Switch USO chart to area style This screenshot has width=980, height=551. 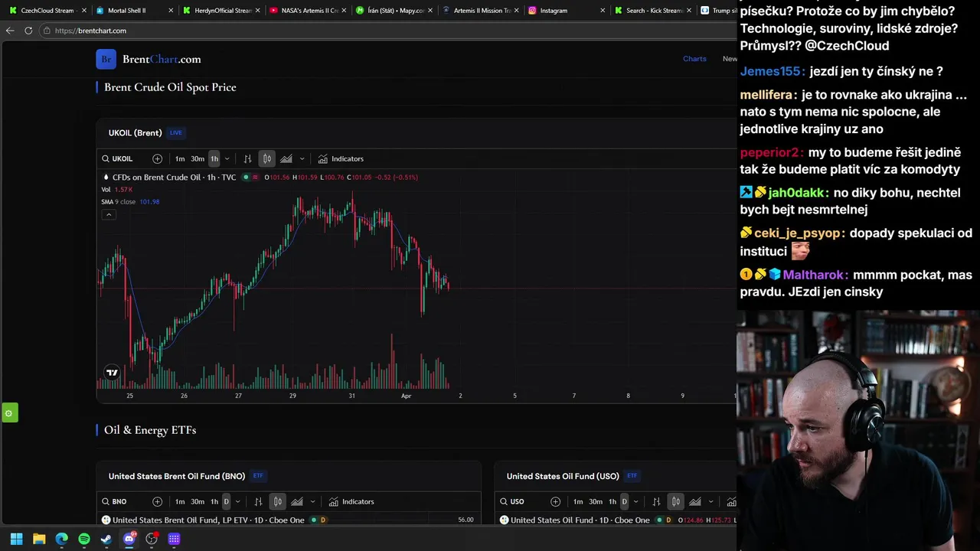695,501
